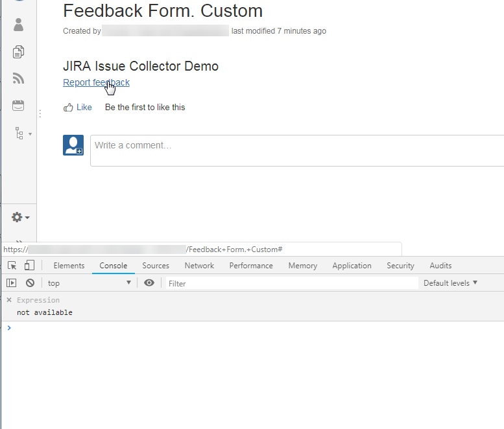The width and height of the screenshot is (504, 429).
Task: Click the eye icon to create live expression
Action: click(x=149, y=283)
